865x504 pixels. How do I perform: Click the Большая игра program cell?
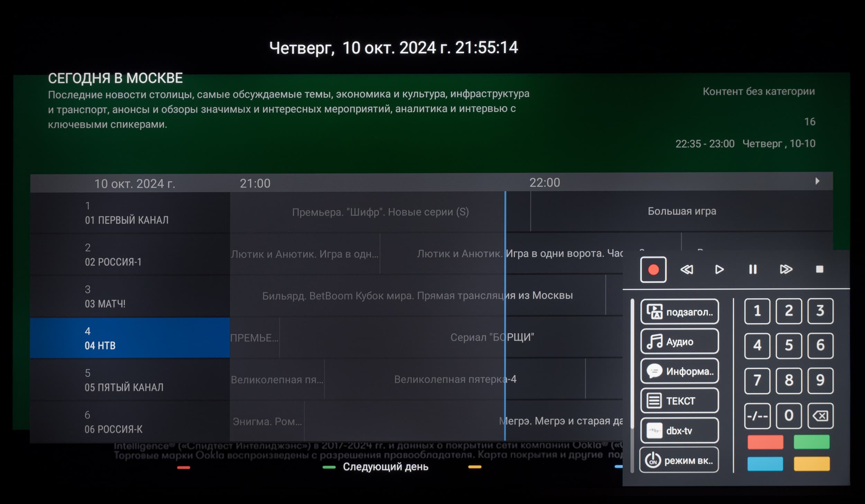(x=681, y=211)
